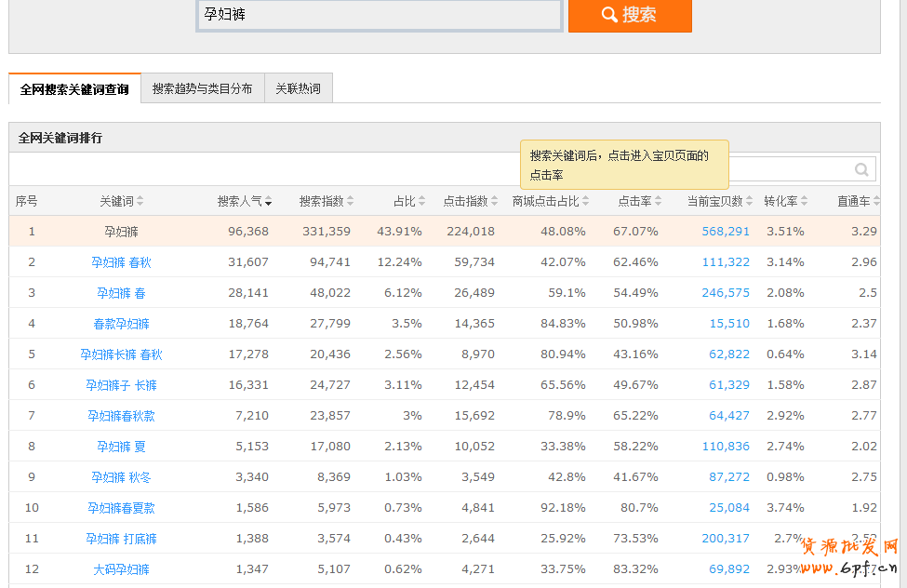Sort by 搜索人气 column arrow

pyautogui.click(x=268, y=202)
